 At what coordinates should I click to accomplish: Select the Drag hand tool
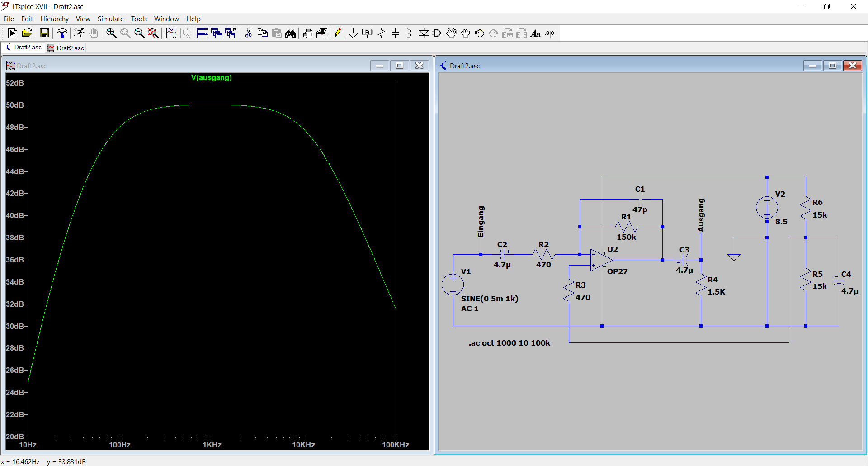coord(465,33)
